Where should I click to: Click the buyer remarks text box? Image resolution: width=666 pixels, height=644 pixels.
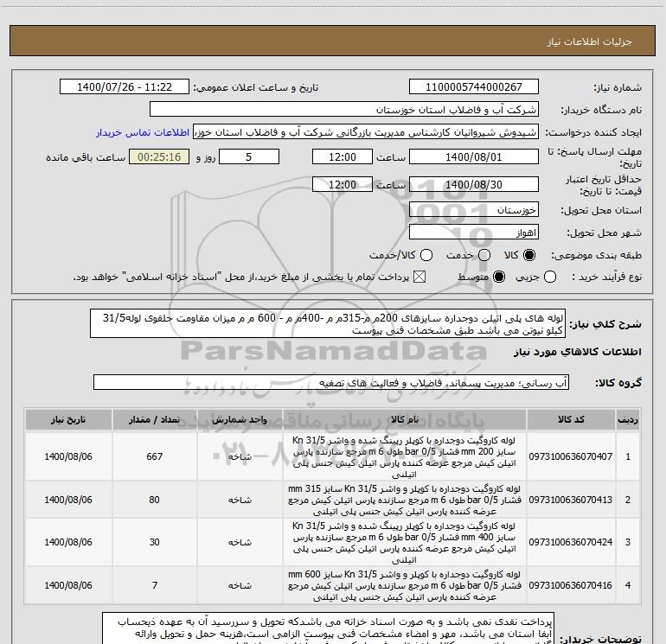pyautogui.click(x=328, y=628)
